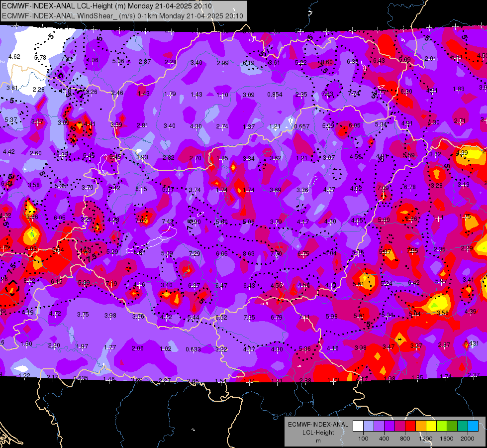This screenshot has height=448, width=487.
Task: Click the wind shear value 0.657
Action: [x=302, y=126]
